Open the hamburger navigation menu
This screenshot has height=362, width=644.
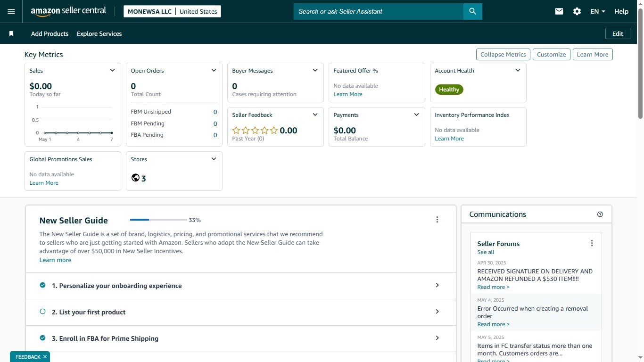(x=11, y=11)
